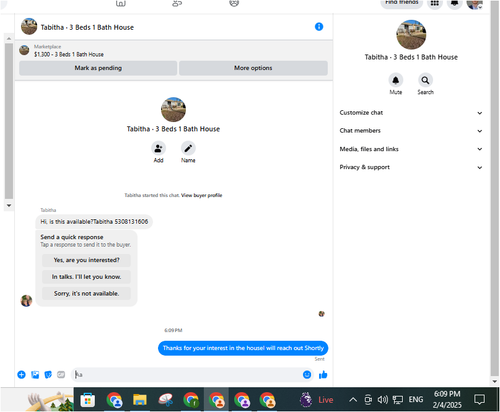The height and width of the screenshot is (412, 500).
Task: Click message Hi, is this available?Tabitha 5308131606
Action: 94,222
